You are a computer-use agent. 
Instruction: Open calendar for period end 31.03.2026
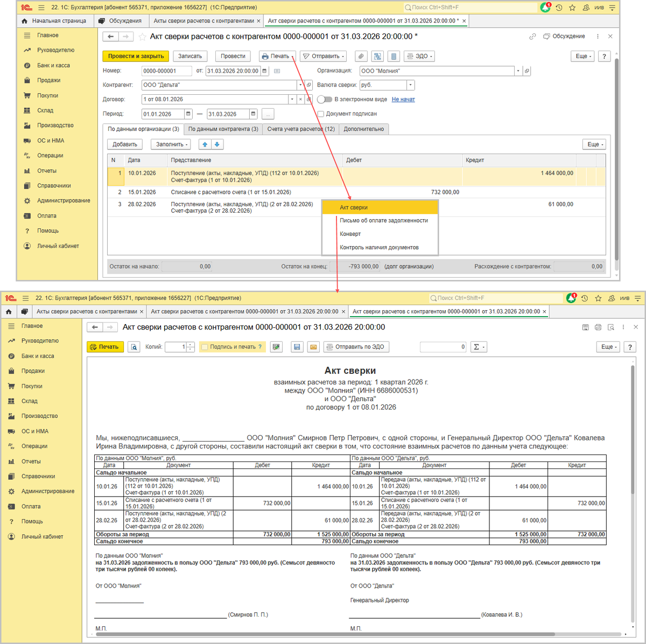tap(253, 114)
